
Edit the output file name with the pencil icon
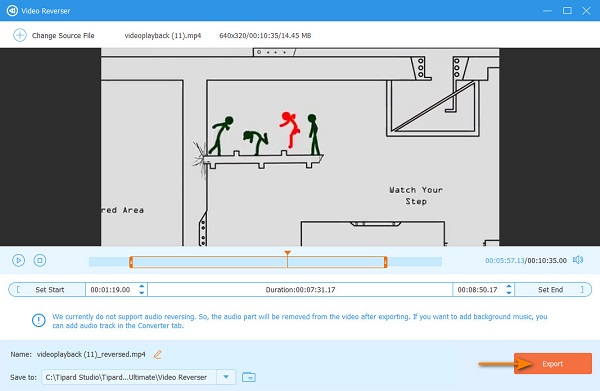[x=157, y=355]
